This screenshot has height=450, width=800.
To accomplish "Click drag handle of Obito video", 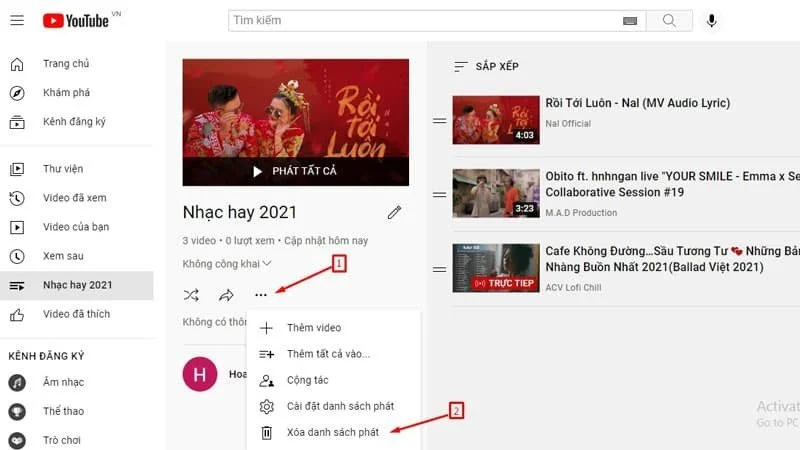I will click(x=439, y=194).
